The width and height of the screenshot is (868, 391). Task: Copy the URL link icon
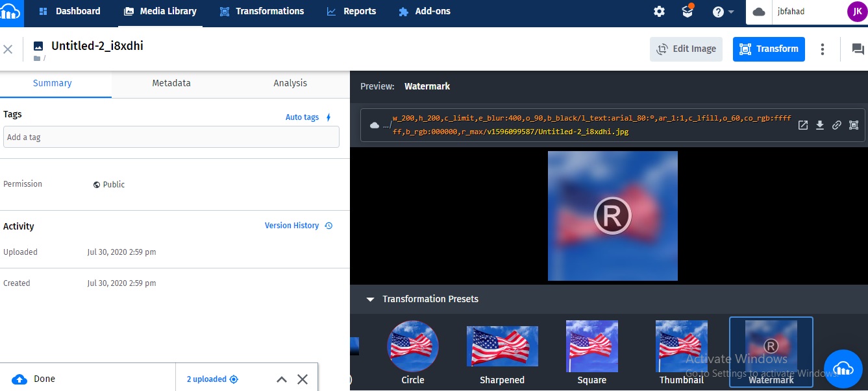point(837,125)
